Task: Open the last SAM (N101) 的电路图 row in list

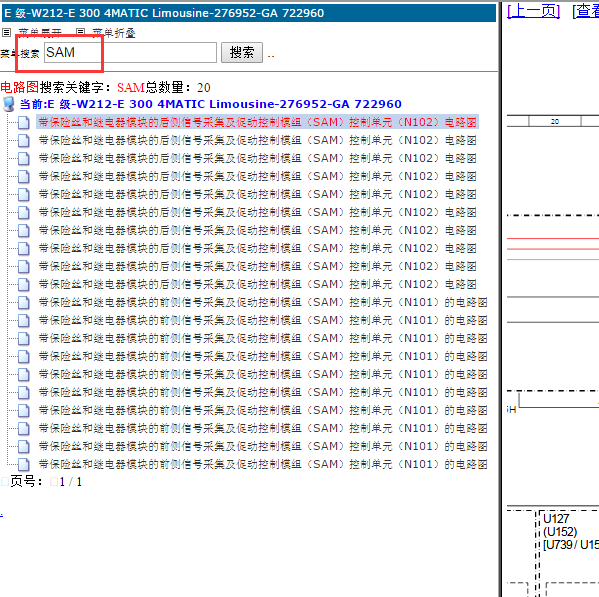Action: pyautogui.click(x=263, y=464)
